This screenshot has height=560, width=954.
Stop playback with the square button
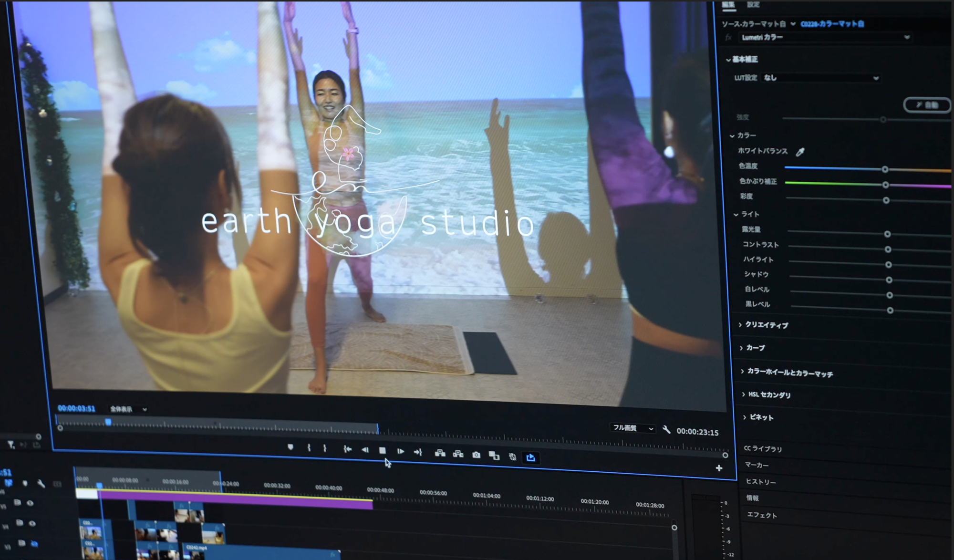[x=382, y=450]
